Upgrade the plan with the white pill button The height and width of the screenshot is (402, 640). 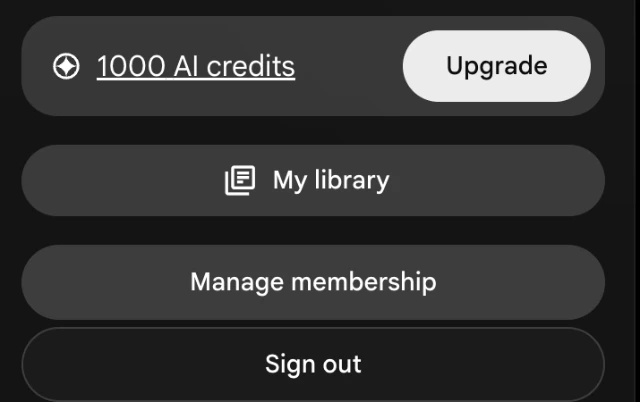pos(497,66)
